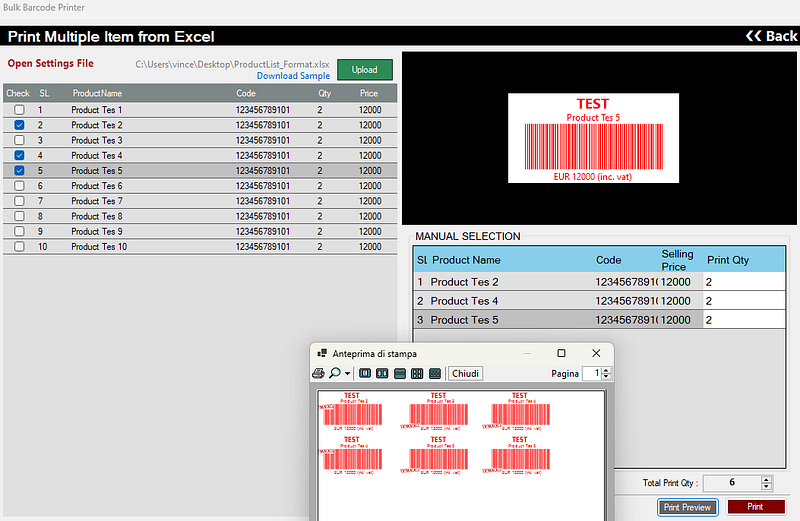
Task: Click Open Settings File
Action: [x=51, y=63]
